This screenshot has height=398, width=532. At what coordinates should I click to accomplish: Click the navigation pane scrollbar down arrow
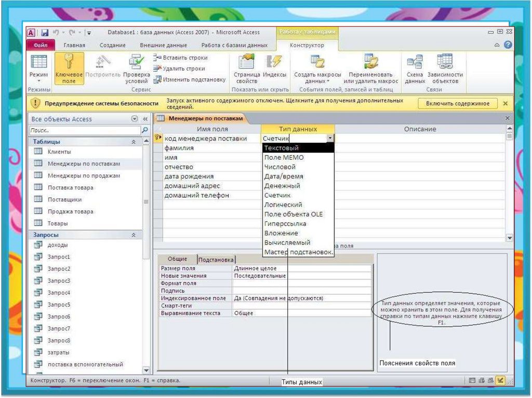pyautogui.click(x=146, y=370)
